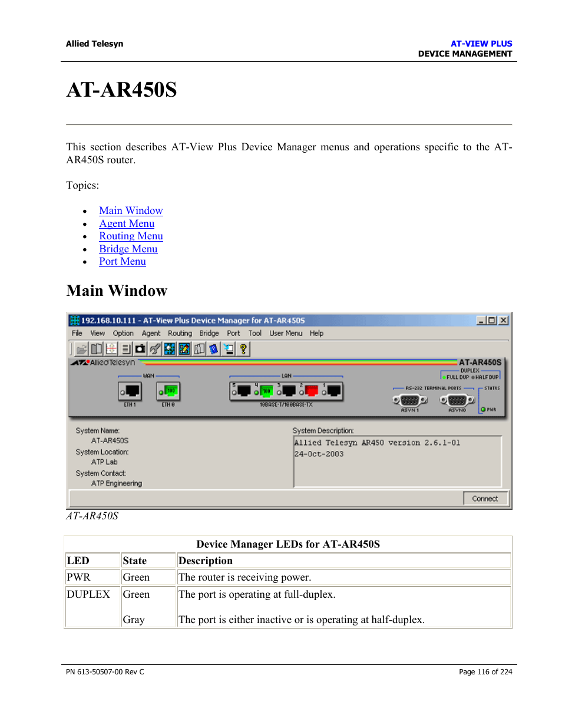Click the open folder toolbar icon
Viewport: 562px width, 728px height.
pos(82,349)
